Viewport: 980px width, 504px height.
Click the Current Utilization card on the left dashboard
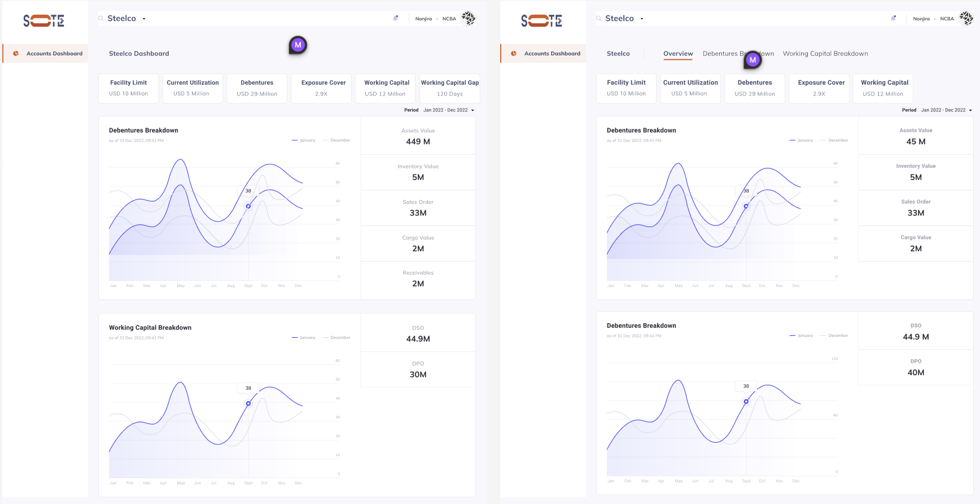(x=193, y=88)
